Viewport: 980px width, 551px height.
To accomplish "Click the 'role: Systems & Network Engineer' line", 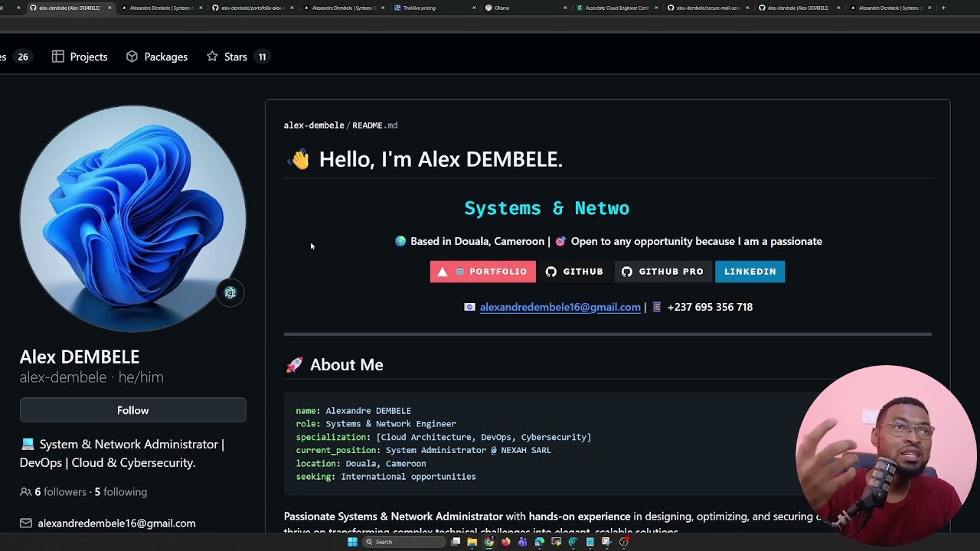I will pyautogui.click(x=376, y=424).
